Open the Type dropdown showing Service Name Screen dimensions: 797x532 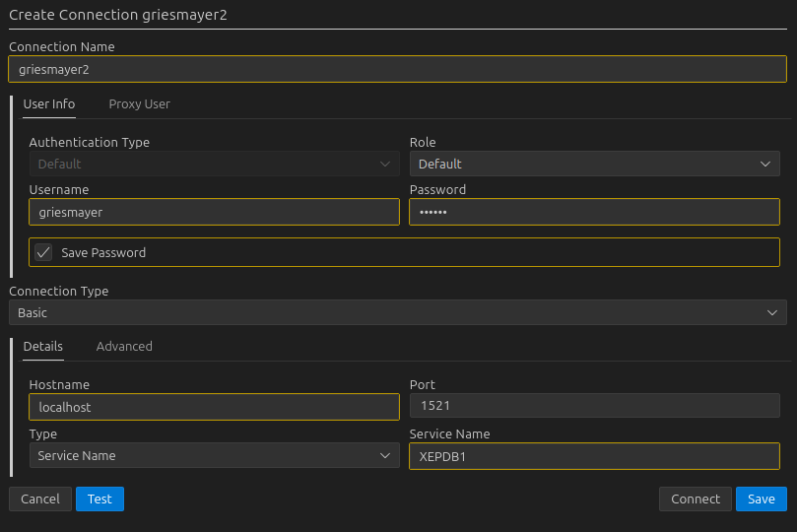[x=214, y=455]
